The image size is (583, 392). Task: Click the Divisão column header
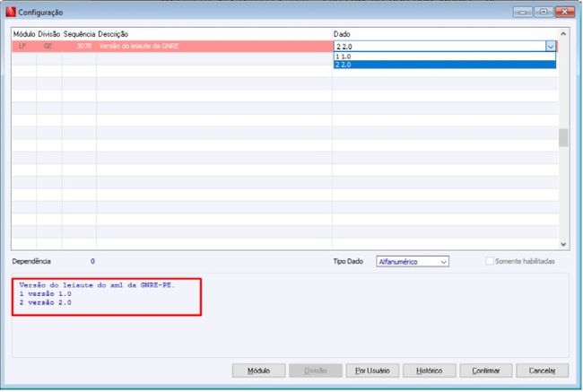(x=48, y=34)
